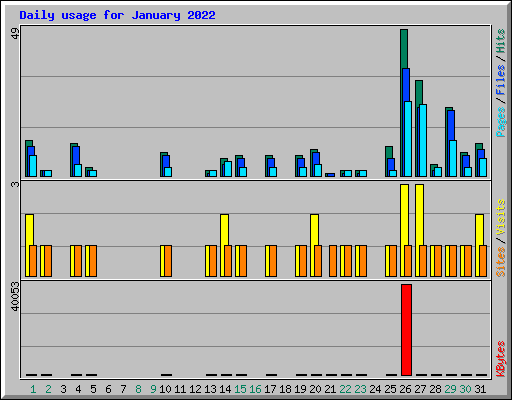
Task: Click the day "28" x-axis label
Action: [435, 389]
